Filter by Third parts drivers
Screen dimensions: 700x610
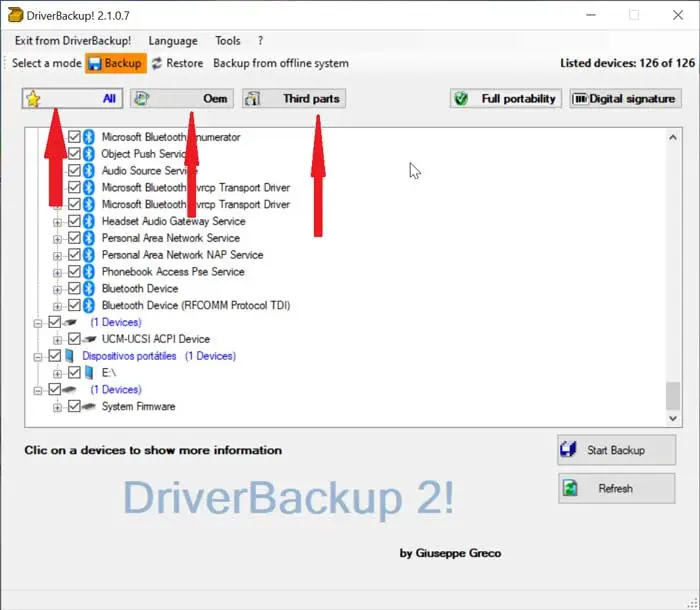point(294,99)
